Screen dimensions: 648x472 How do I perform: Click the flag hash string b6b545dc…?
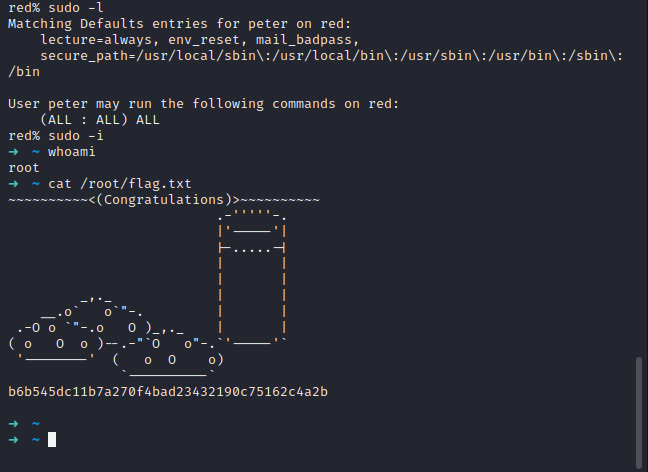168,391
